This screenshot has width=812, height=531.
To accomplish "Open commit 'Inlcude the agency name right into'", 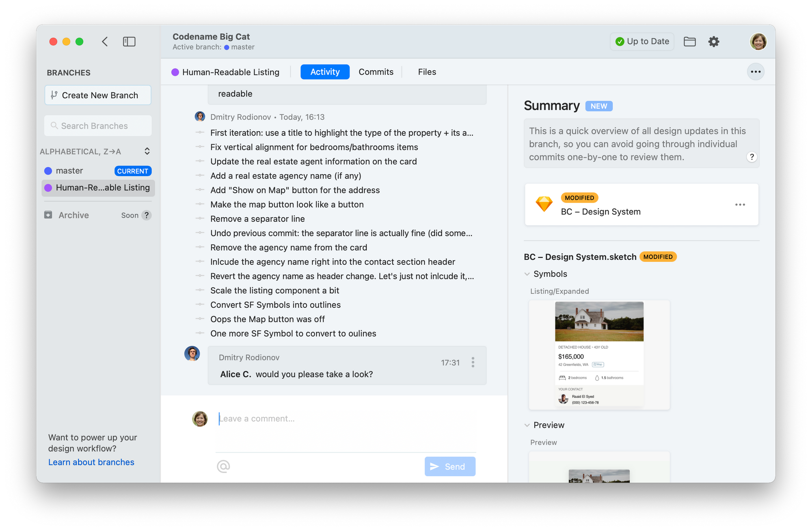I will coord(333,262).
